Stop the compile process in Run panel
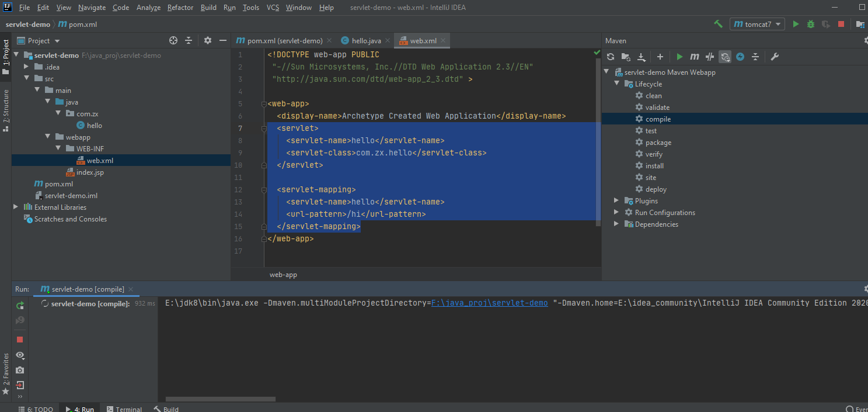This screenshot has width=868, height=412. (20, 340)
